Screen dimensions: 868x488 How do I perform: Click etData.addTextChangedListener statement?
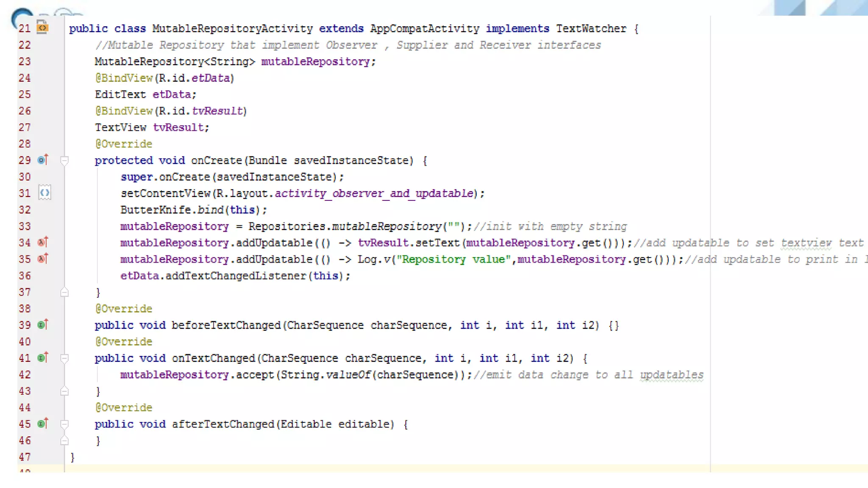(235, 276)
